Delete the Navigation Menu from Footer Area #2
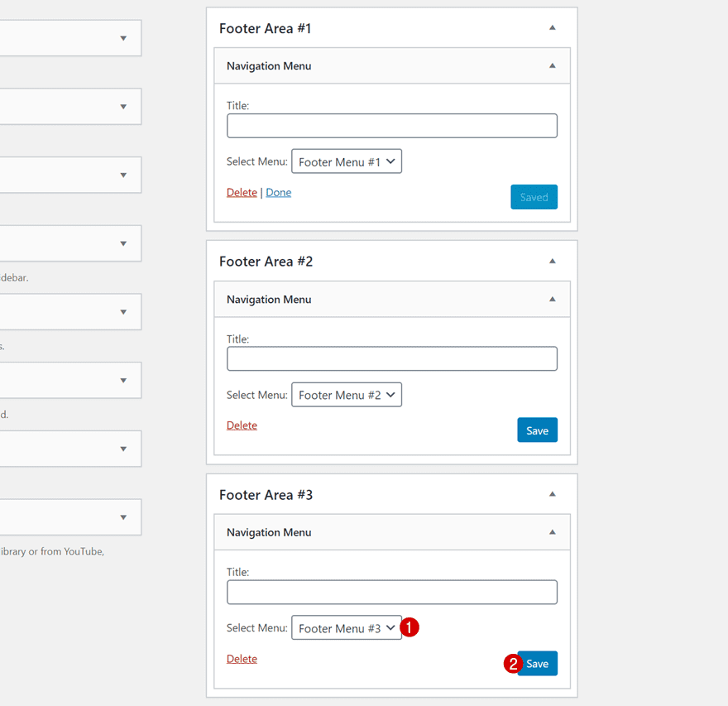 tap(242, 425)
